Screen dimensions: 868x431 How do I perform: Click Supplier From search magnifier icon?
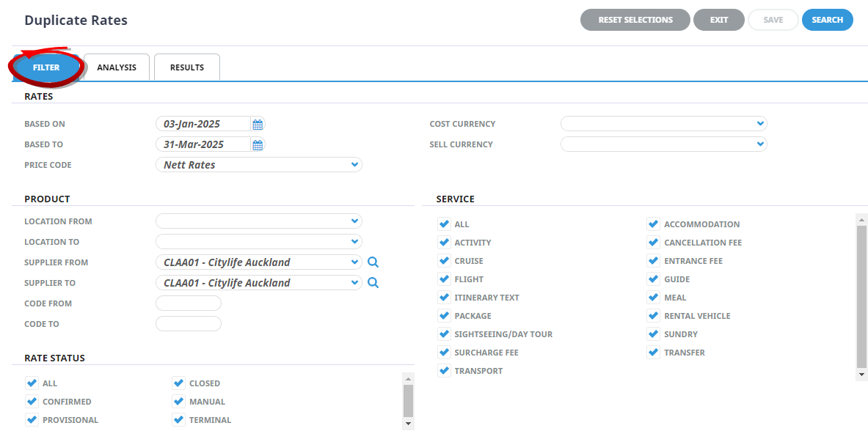373,262
